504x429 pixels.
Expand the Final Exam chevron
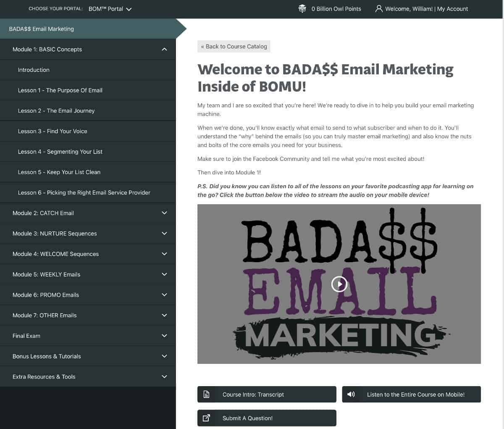(164, 336)
